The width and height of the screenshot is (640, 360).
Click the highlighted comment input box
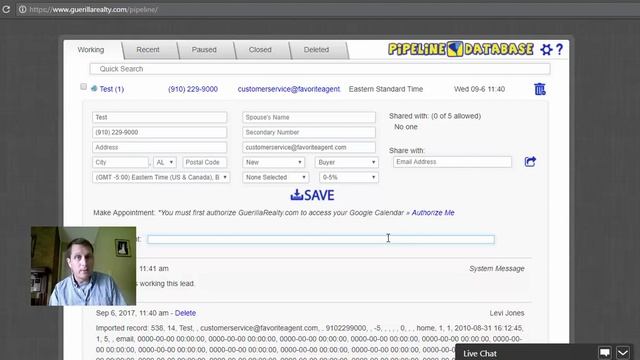point(321,239)
